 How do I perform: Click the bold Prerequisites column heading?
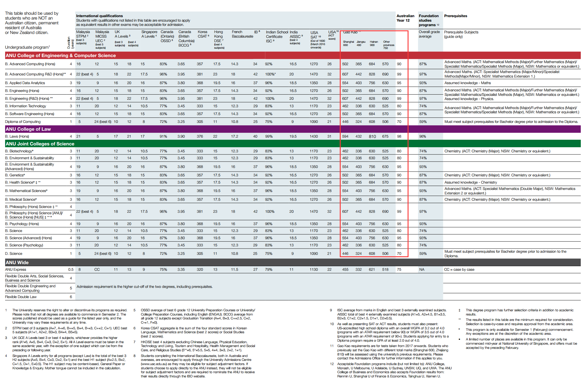(455, 16)
